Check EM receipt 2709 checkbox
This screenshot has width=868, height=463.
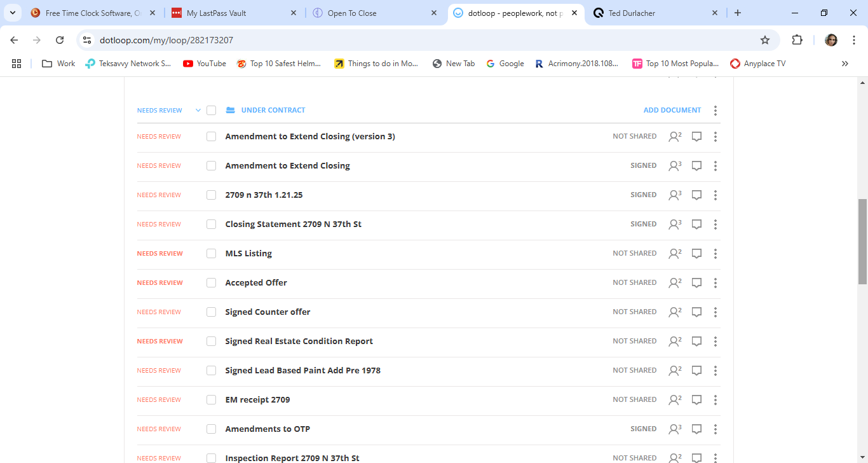(212, 399)
